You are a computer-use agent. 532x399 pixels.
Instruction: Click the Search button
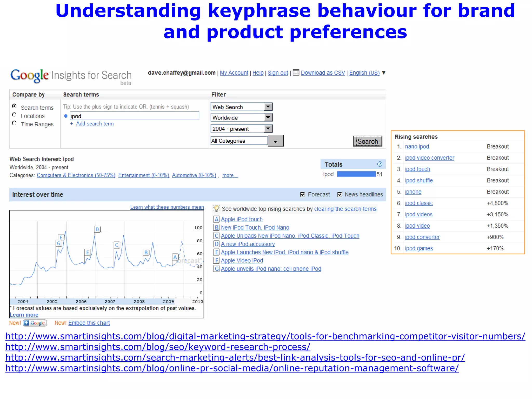click(368, 141)
